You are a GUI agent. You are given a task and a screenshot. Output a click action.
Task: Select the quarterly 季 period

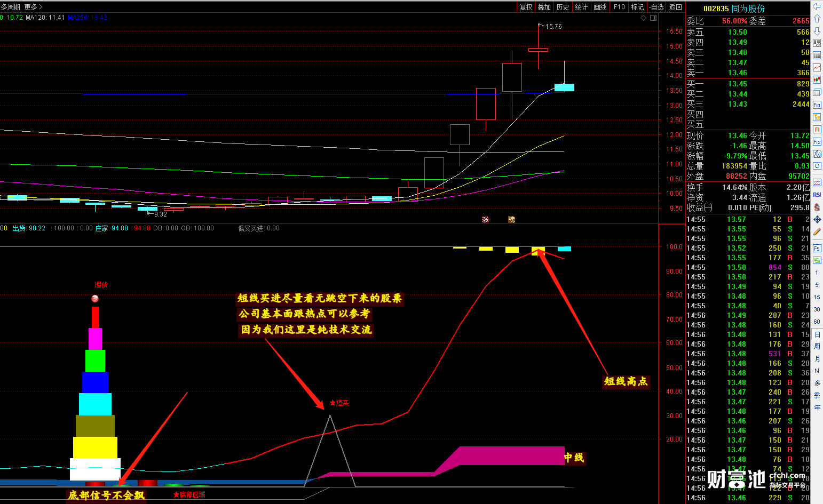click(x=817, y=395)
